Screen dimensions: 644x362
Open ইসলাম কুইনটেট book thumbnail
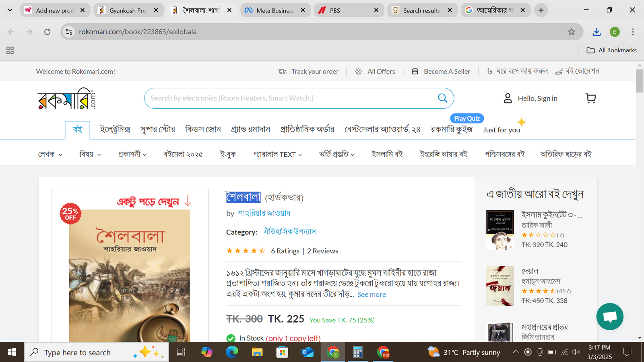click(500, 230)
